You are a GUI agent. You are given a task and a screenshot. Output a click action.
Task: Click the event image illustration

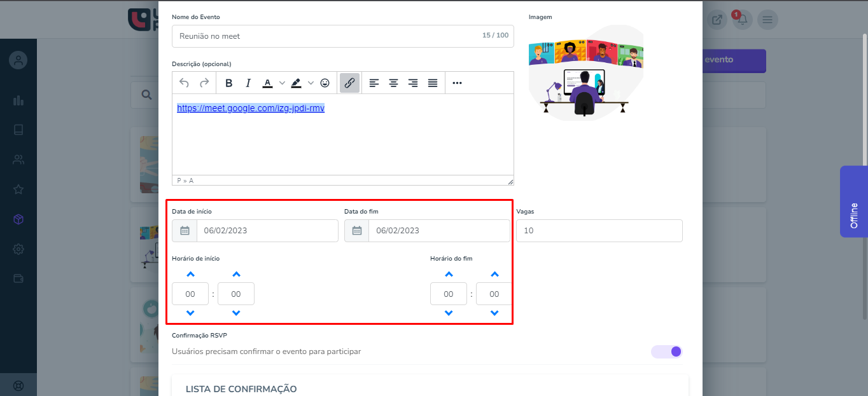pos(585,73)
